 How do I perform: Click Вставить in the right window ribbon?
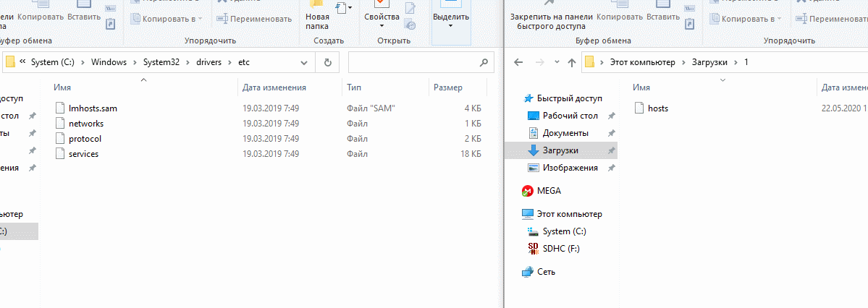click(x=662, y=17)
